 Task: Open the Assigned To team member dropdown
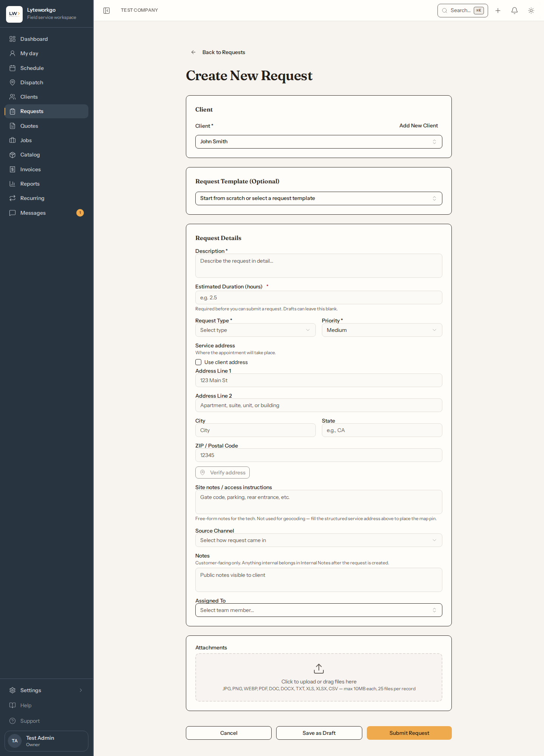[319, 610]
